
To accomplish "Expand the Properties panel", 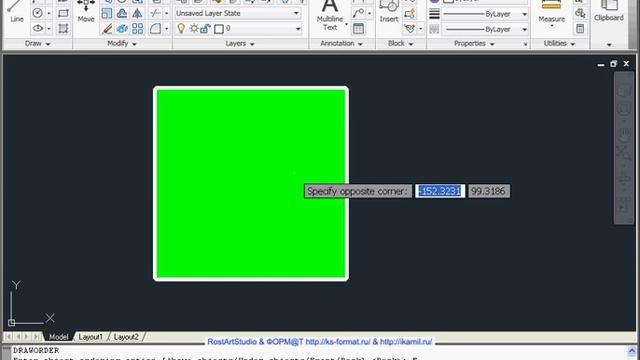I will [x=474, y=43].
